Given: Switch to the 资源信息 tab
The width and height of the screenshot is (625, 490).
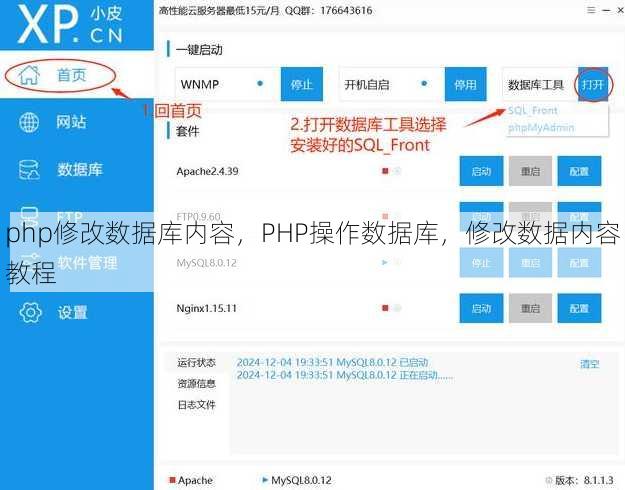Looking at the screenshot, I should [196, 384].
